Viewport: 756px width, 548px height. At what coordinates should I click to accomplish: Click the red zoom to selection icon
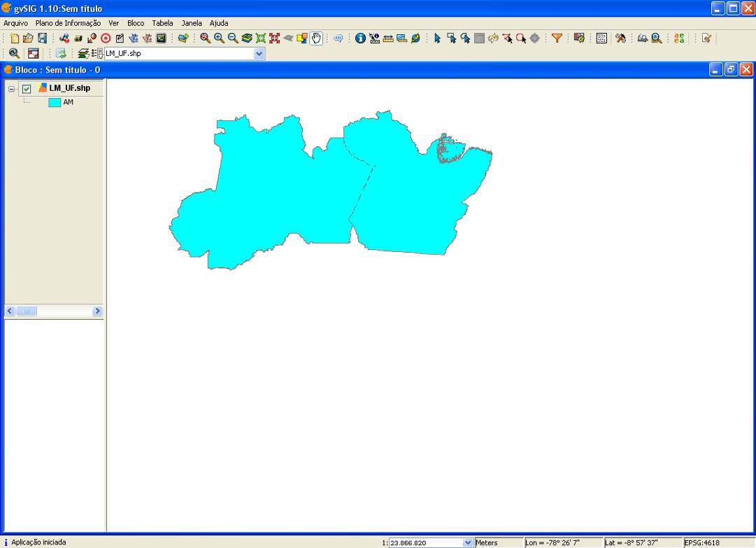click(x=275, y=38)
